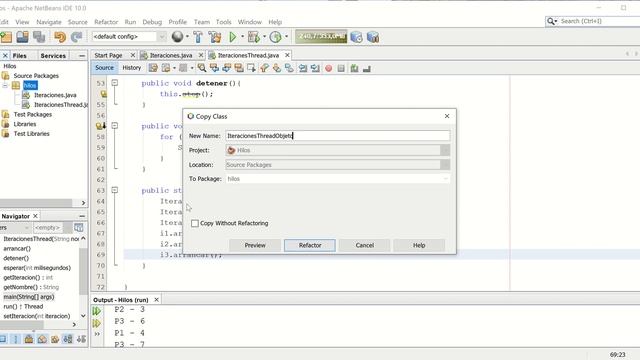
Task: Select the Test Packages tree node
Action: (33, 114)
